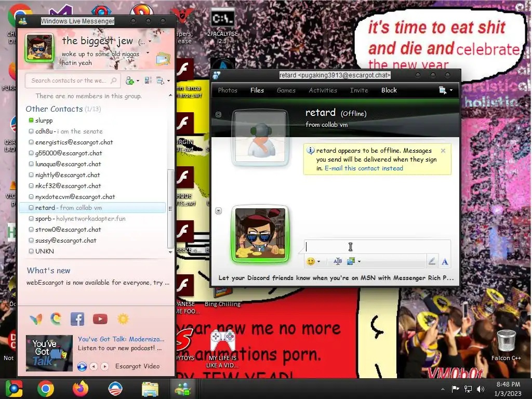The height and width of the screenshot is (399, 532).
Task: Dismiss the offline notice with its X button
Action: [x=443, y=151]
